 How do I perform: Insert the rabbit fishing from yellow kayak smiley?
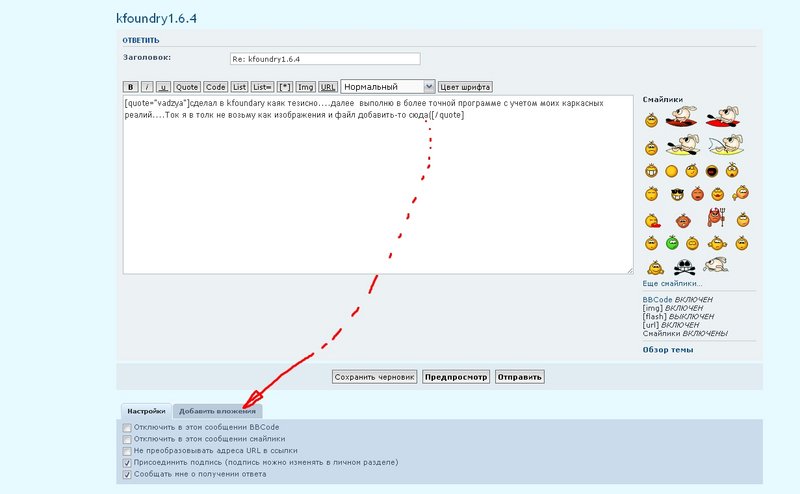pos(726,145)
